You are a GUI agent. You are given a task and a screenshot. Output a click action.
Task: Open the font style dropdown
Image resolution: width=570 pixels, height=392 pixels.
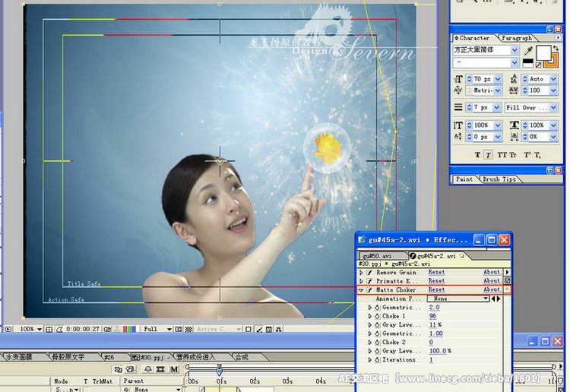(x=515, y=63)
